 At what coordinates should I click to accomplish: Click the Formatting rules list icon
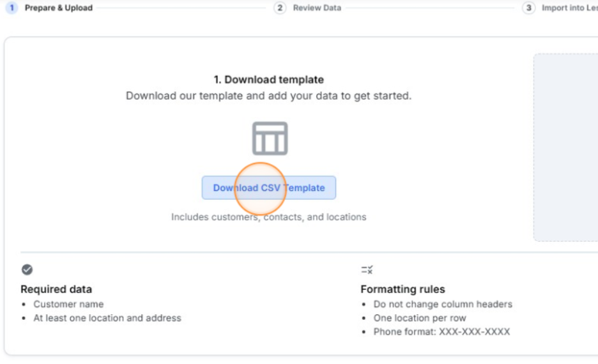pos(367,269)
